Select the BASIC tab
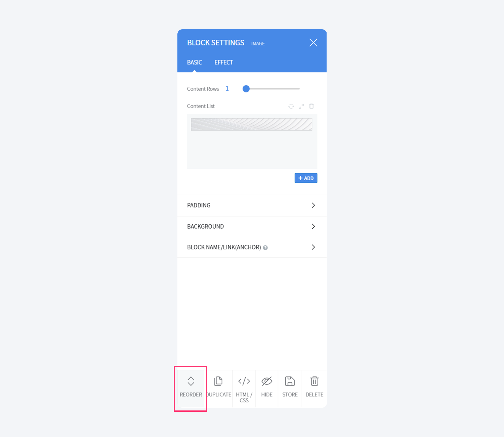Screen dimensions: 504x437 pyautogui.click(x=195, y=63)
